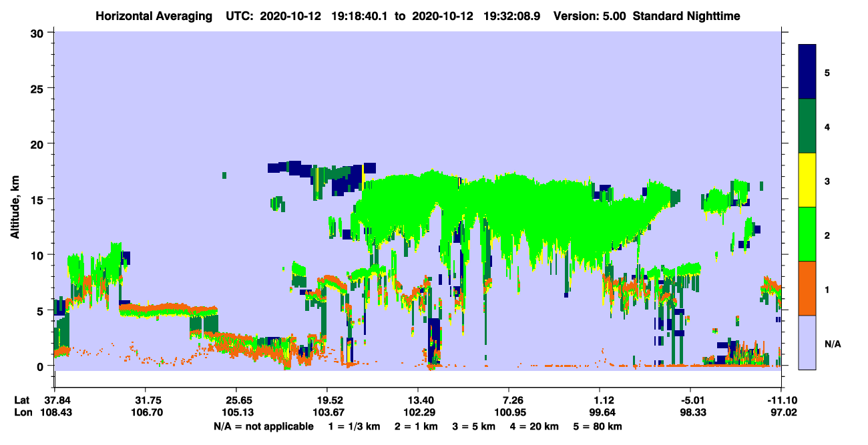Click the colorbar label number 3

click(x=827, y=181)
